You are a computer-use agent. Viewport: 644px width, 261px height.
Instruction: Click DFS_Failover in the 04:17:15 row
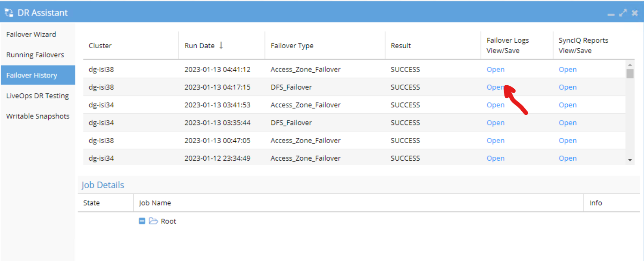pyautogui.click(x=291, y=87)
